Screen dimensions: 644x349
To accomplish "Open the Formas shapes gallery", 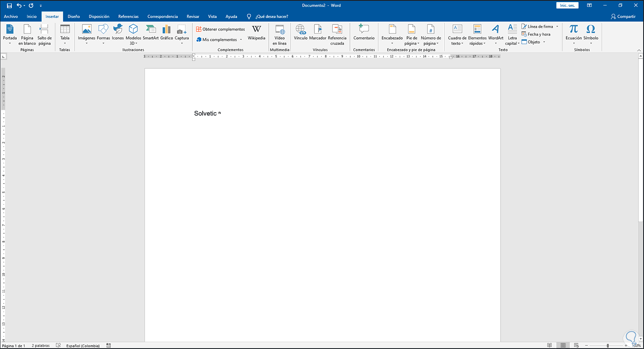I will 103,34.
